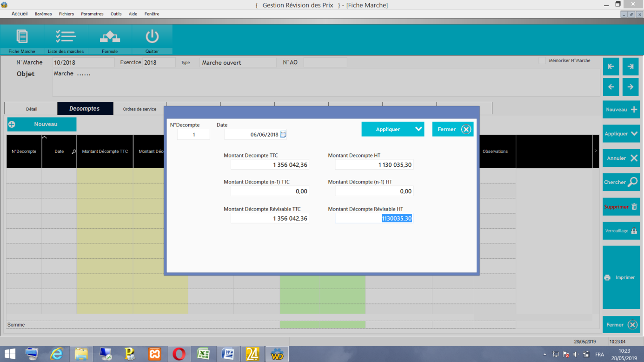644x362 pixels.
Task: Toggle the Mémoriser N°Marche checkbox
Action: point(542,61)
